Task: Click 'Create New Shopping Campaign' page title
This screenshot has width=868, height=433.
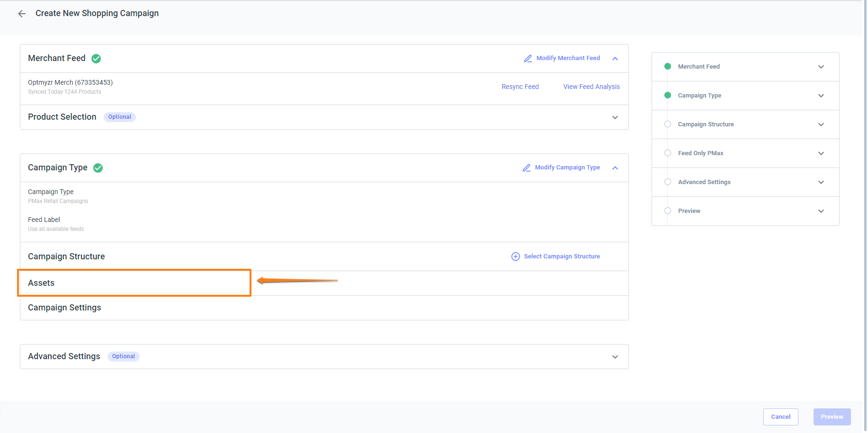Action: [x=97, y=13]
